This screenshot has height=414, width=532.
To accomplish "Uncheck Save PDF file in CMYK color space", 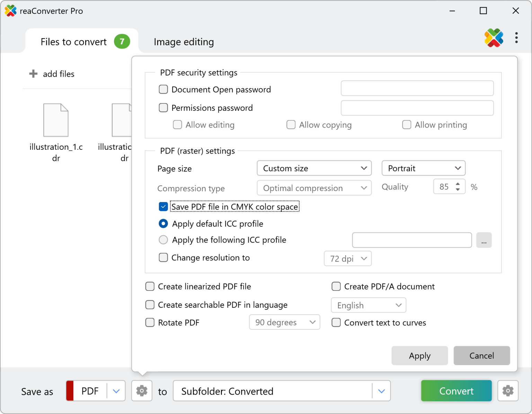I will [x=163, y=206].
